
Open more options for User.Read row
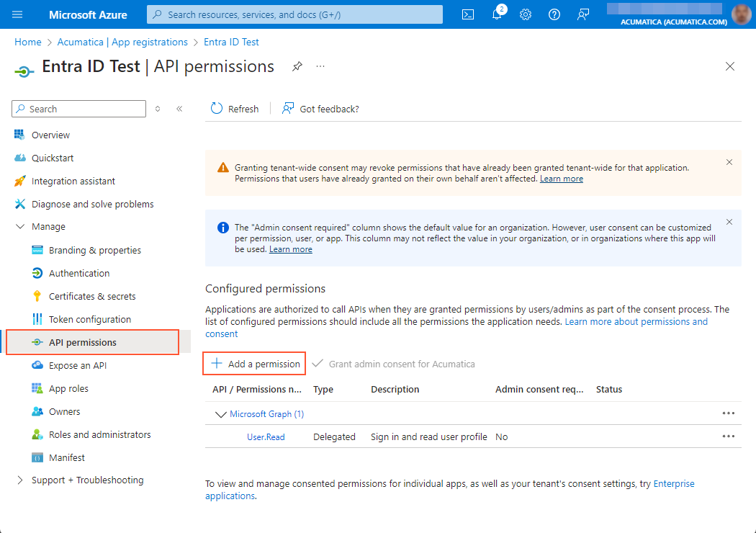pyautogui.click(x=728, y=436)
